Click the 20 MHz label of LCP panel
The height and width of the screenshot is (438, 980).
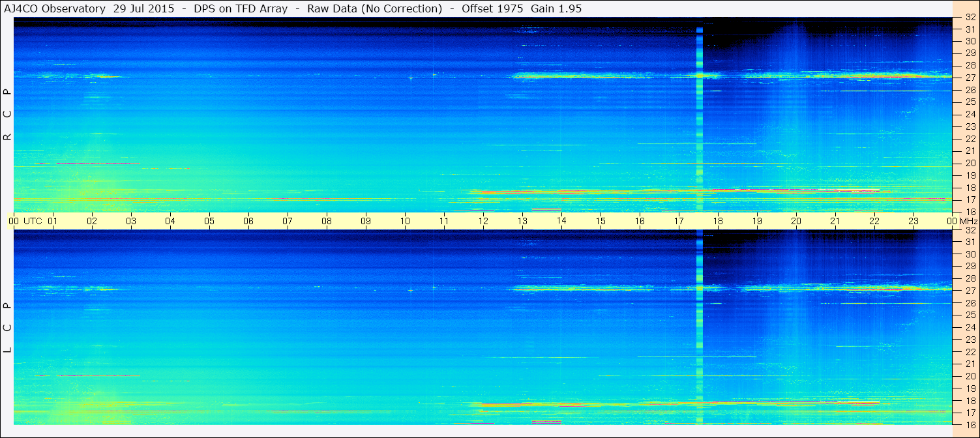coord(970,376)
